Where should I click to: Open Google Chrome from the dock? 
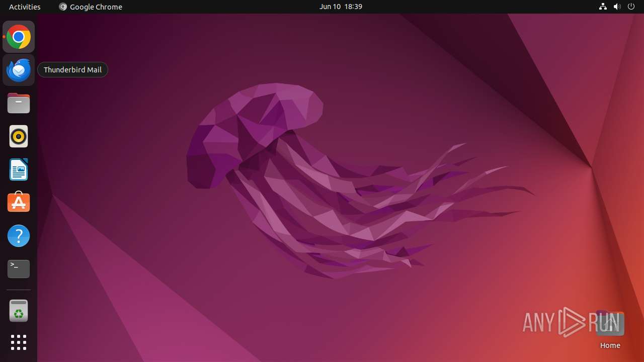19,37
